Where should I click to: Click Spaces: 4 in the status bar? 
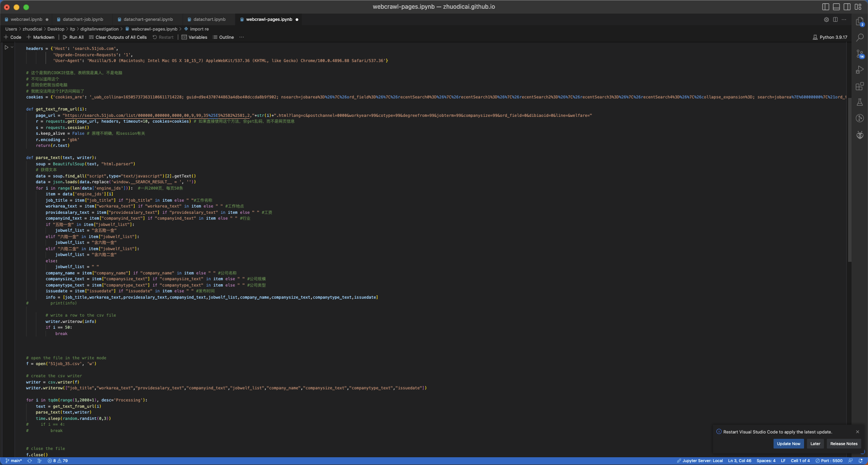click(766, 461)
